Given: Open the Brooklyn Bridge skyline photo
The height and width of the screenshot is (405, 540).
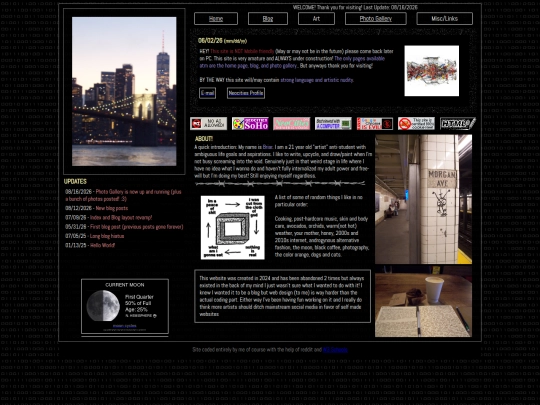Looking at the screenshot, I should 124,92.
